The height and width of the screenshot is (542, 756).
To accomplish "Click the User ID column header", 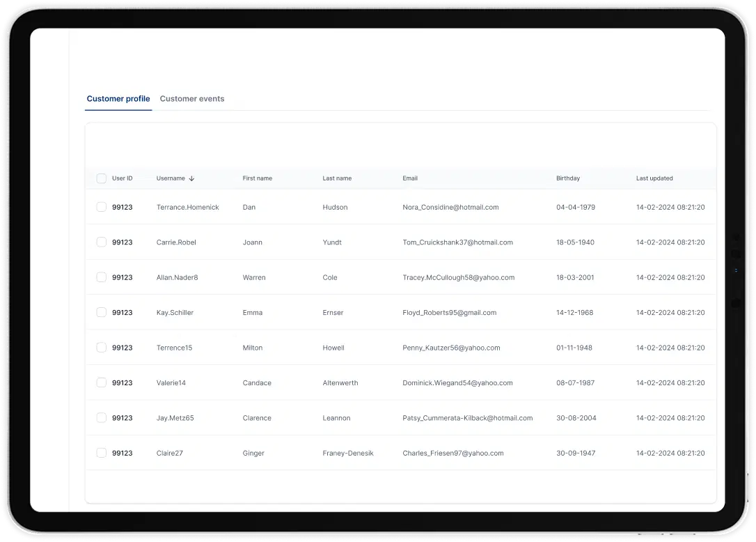I will point(122,178).
